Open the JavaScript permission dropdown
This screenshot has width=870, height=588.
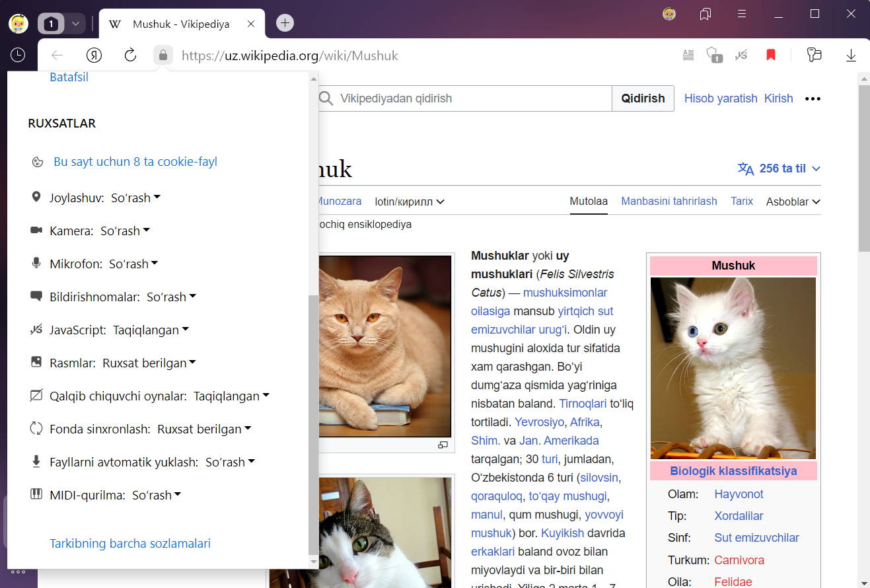151,330
